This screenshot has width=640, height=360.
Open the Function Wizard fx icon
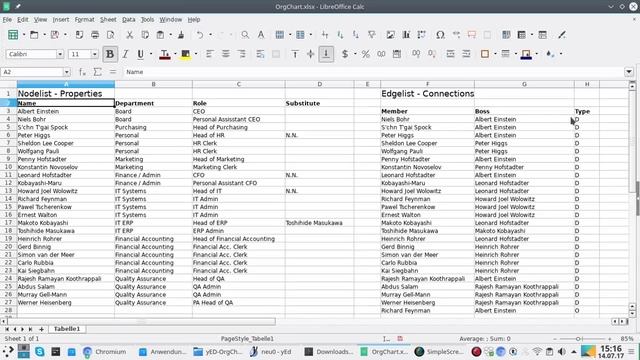[82, 72]
